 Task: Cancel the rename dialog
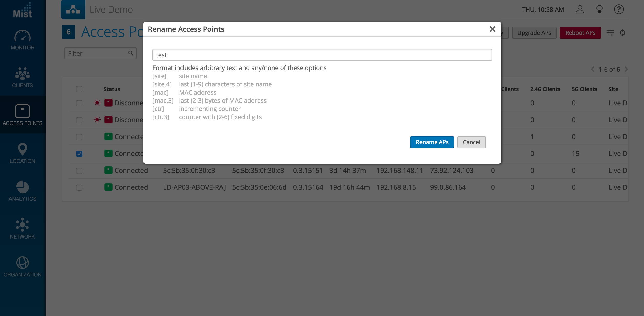click(x=471, y=142)
